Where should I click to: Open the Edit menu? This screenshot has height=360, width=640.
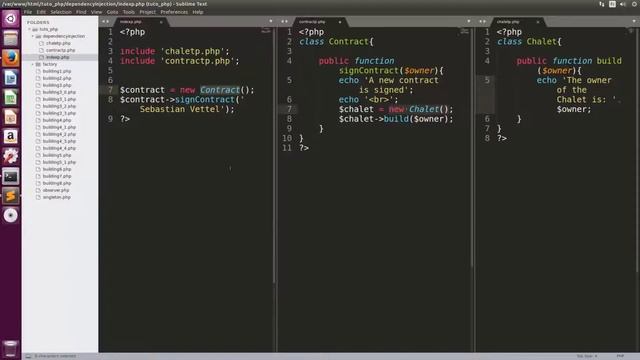pyautogui.click(x=41, y=12)
